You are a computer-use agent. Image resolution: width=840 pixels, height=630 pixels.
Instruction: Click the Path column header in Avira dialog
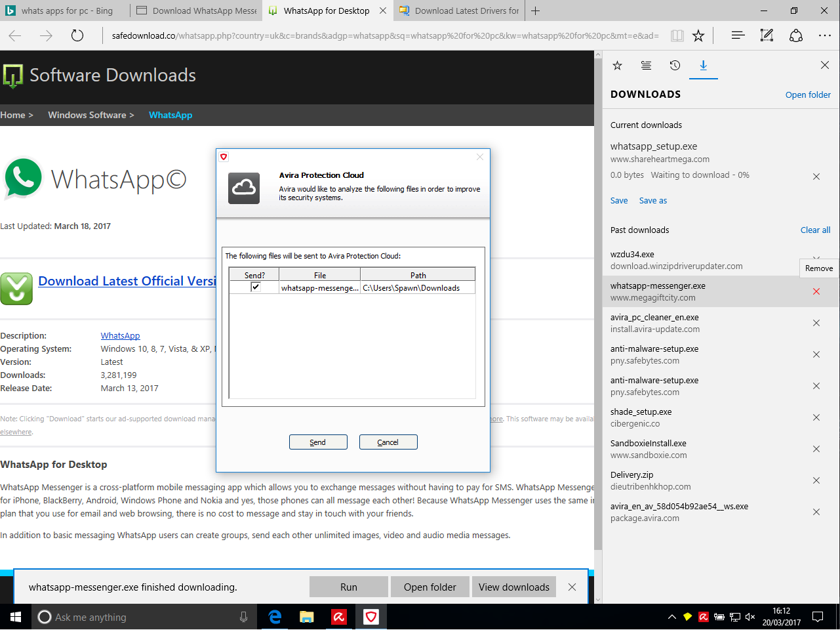(x=418, y=275)
